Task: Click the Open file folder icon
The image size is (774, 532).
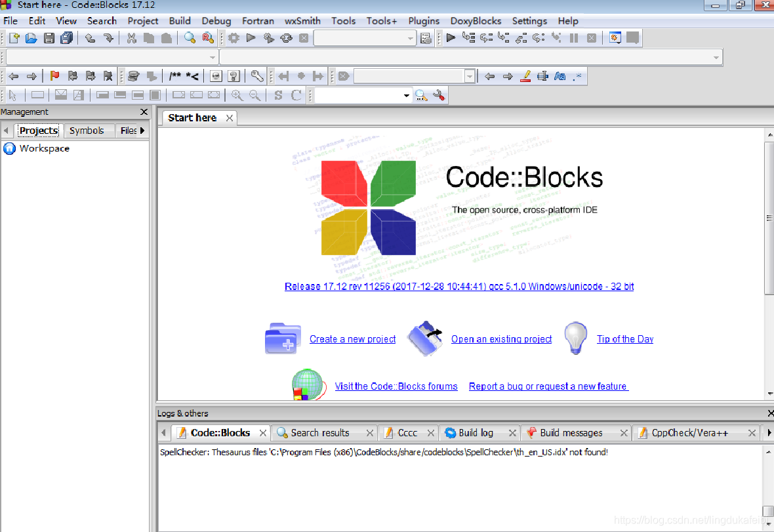Action: pyautogui.click(x=31, y=38)
